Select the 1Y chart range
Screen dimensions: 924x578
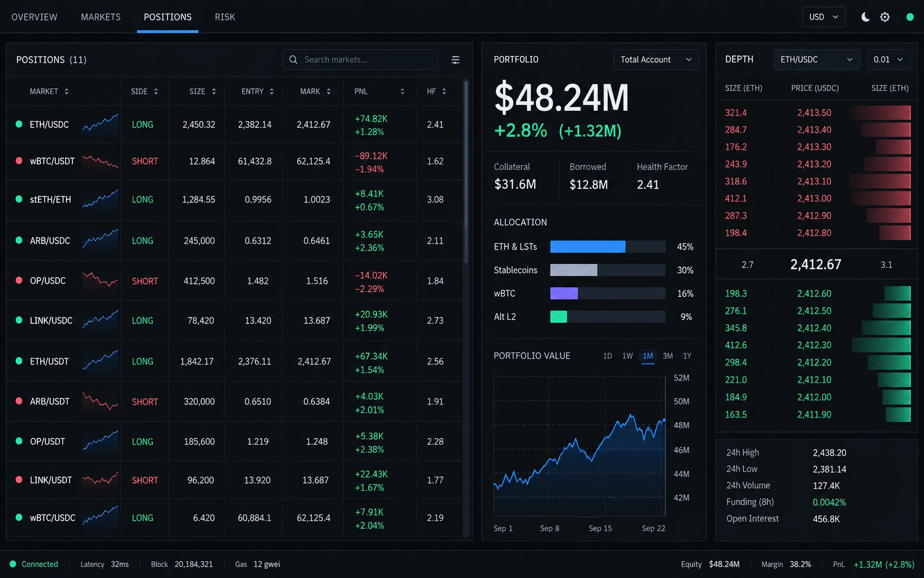point(687,356)
